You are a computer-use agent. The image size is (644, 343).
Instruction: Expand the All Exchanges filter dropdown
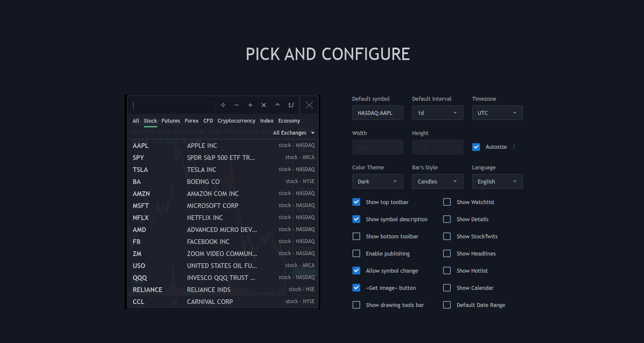(x=294, y=132)
